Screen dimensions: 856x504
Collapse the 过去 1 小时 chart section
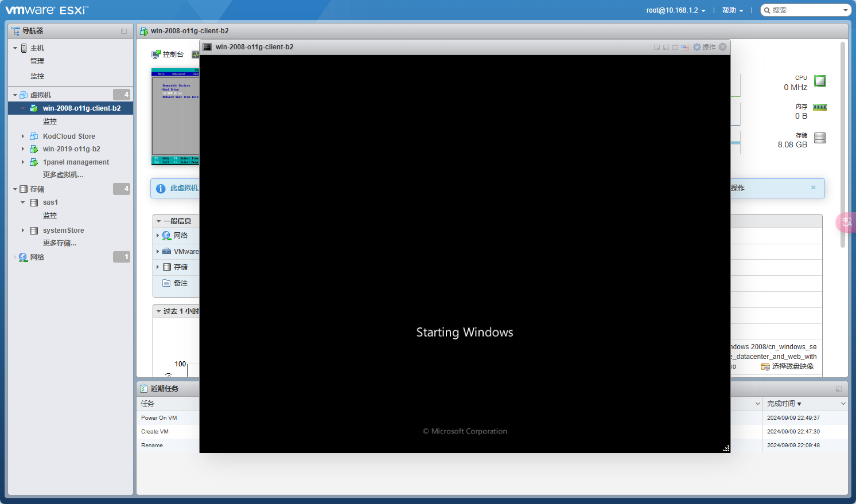click(x=159, y=311)
